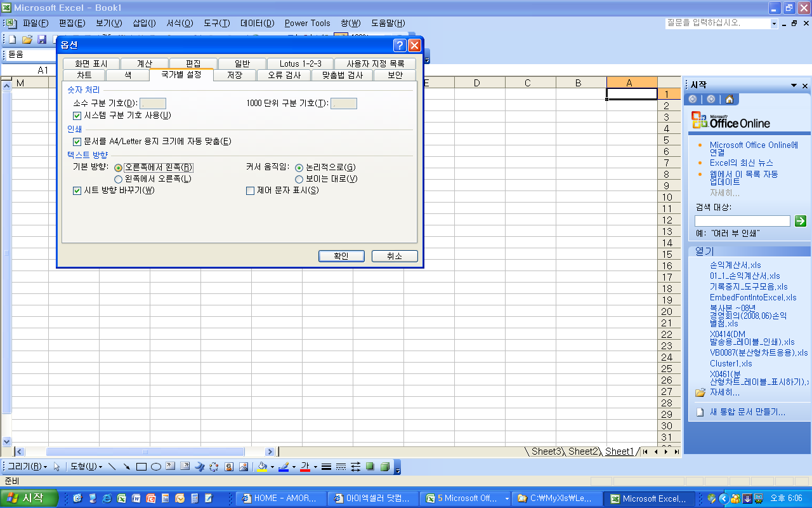Click the task pane search input field
The height and width of the screenshot is (508, 812).
point(742,221)
